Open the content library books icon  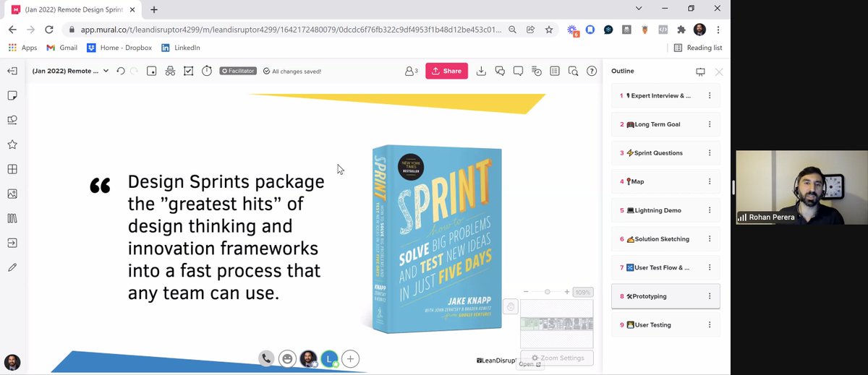(12, 218)
